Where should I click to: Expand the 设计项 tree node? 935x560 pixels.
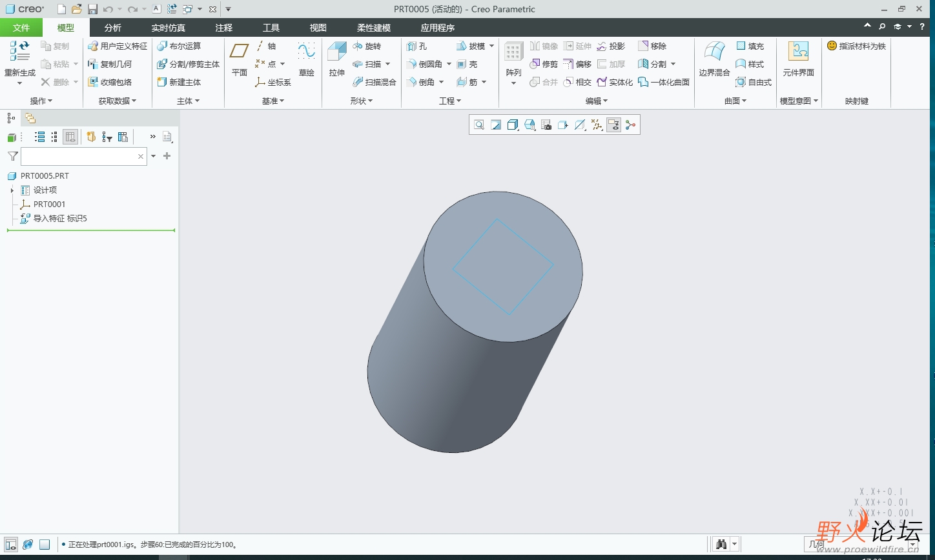(12, 190)
